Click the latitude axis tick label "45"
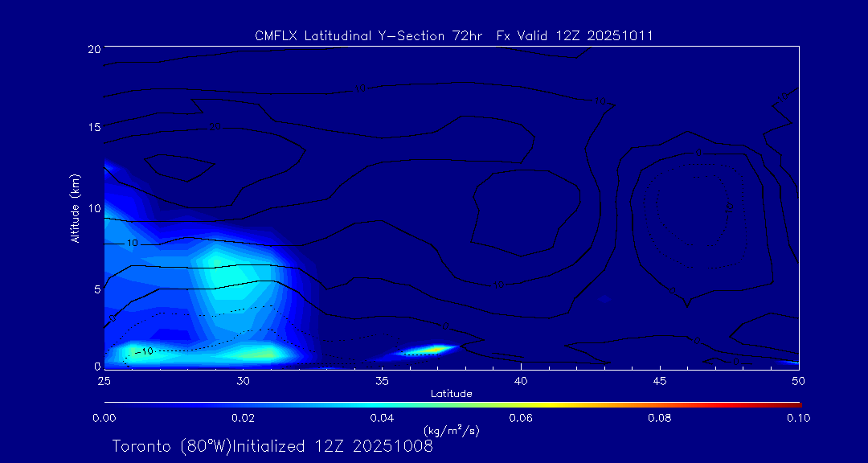This screenshot has width=868, height=463. coord(659,381)
